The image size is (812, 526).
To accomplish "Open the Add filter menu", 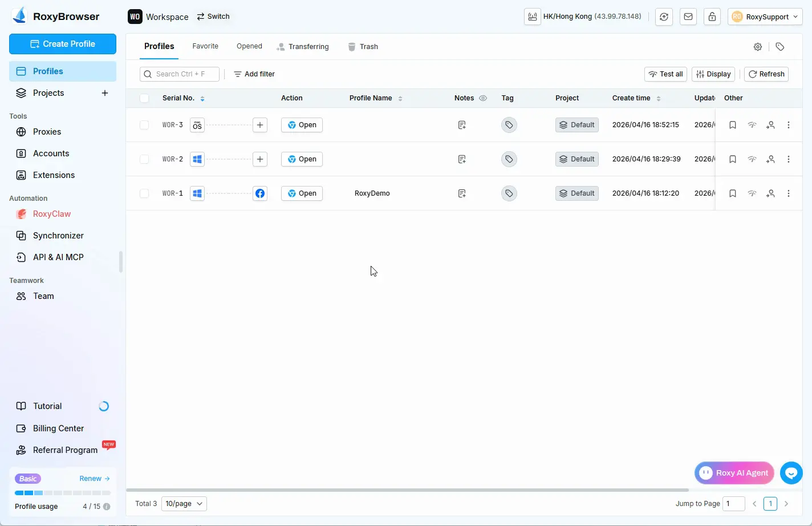I will [x=254, y=74].
